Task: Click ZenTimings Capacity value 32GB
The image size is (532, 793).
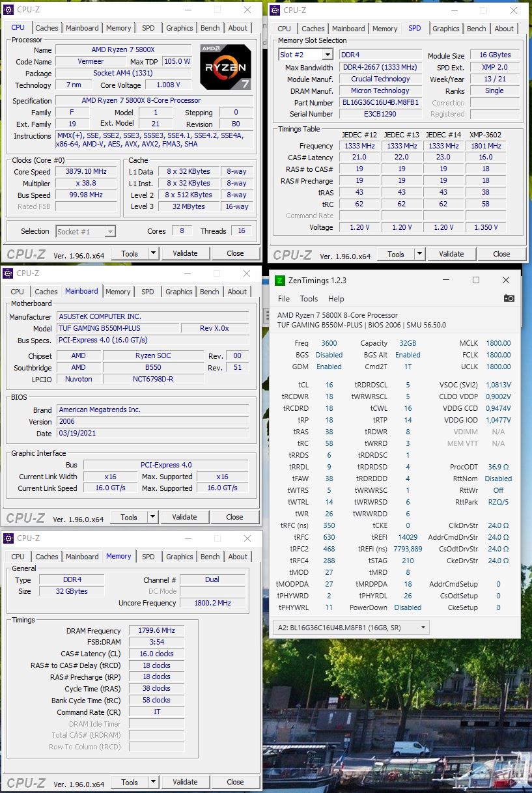Action: coord(408,343)
